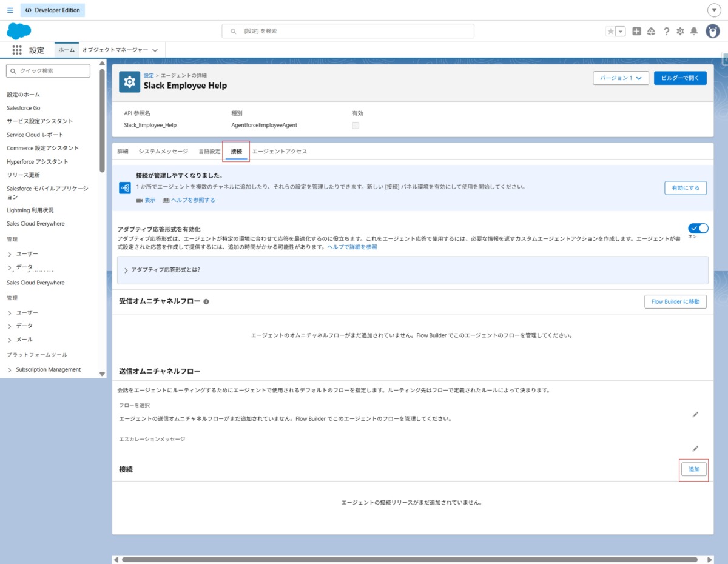Open Commerce 設定アシスタント in sidebar
The image size is (728, 564).
[x=42, y=148]
